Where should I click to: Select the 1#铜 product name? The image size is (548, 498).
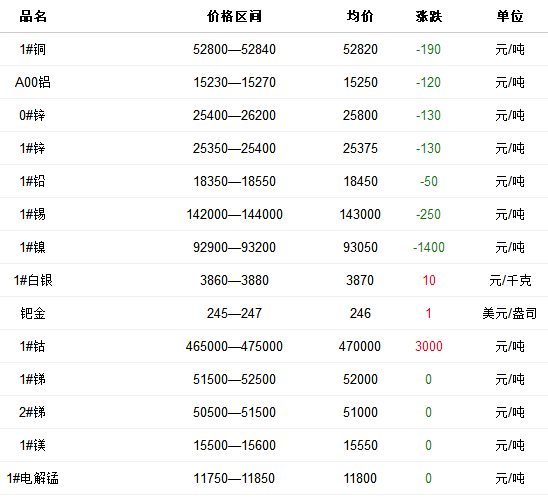(33, 49)
